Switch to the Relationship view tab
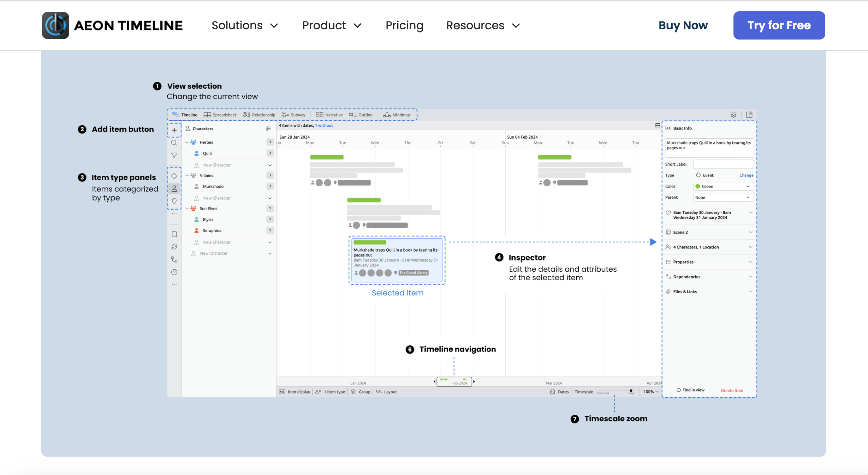 click(259, 115)
